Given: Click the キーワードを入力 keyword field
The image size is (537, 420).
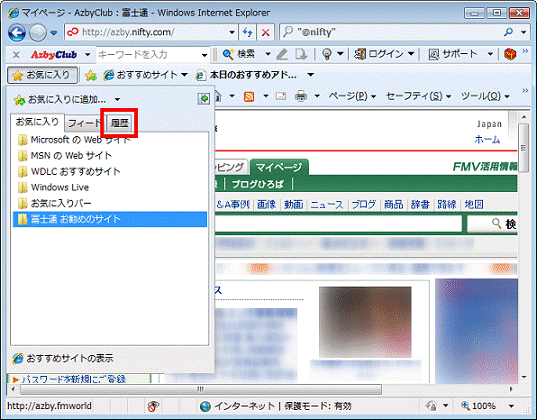Looking at the screenshot, I should 148,54.
